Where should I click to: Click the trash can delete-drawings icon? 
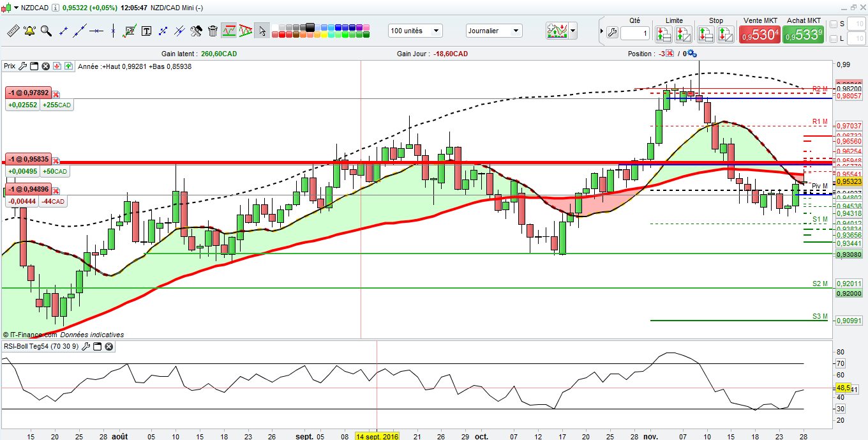pyautogui.click(x=213, y=31)
